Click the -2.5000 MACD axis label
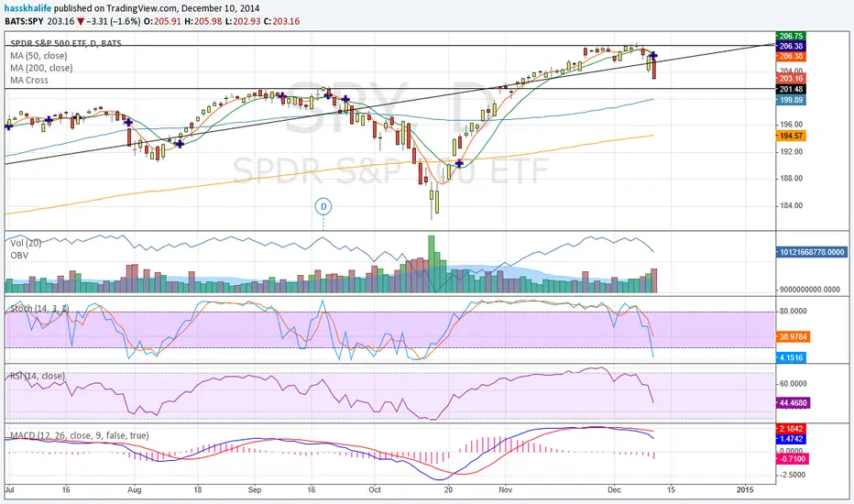The image size is (854, 504). point(793,475)
